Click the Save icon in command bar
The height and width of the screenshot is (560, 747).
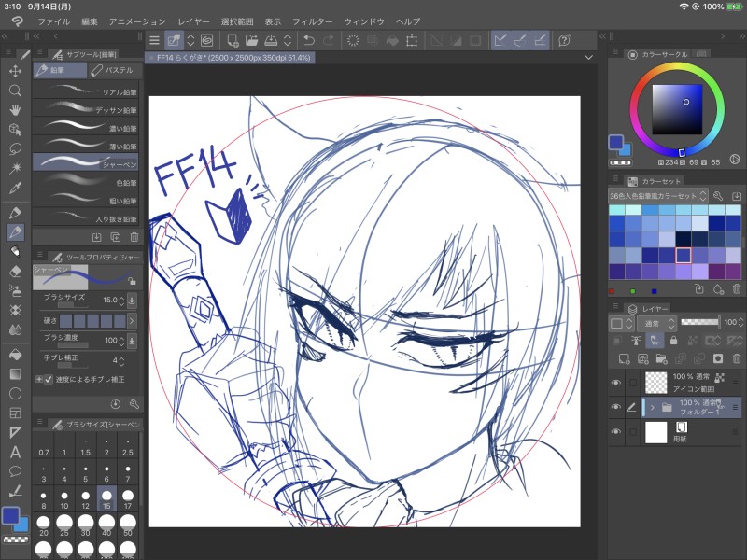tap(271, 40)
